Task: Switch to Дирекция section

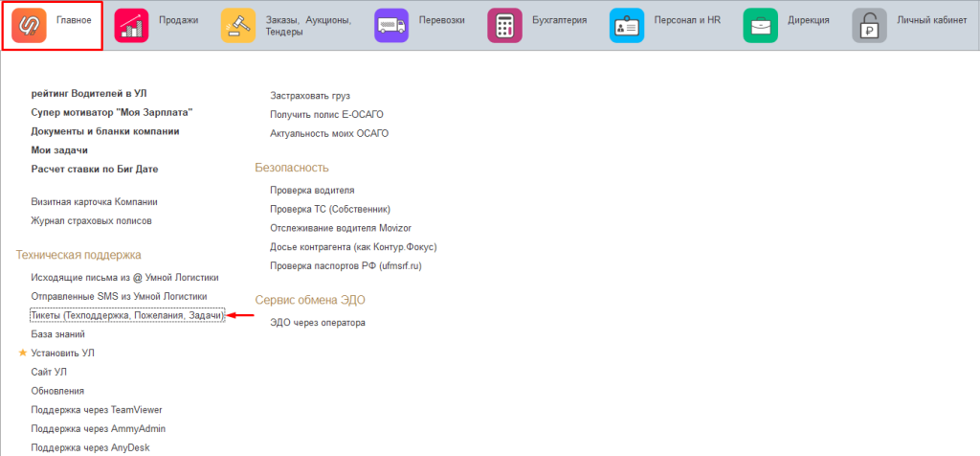Action: [x=808, y=20]
